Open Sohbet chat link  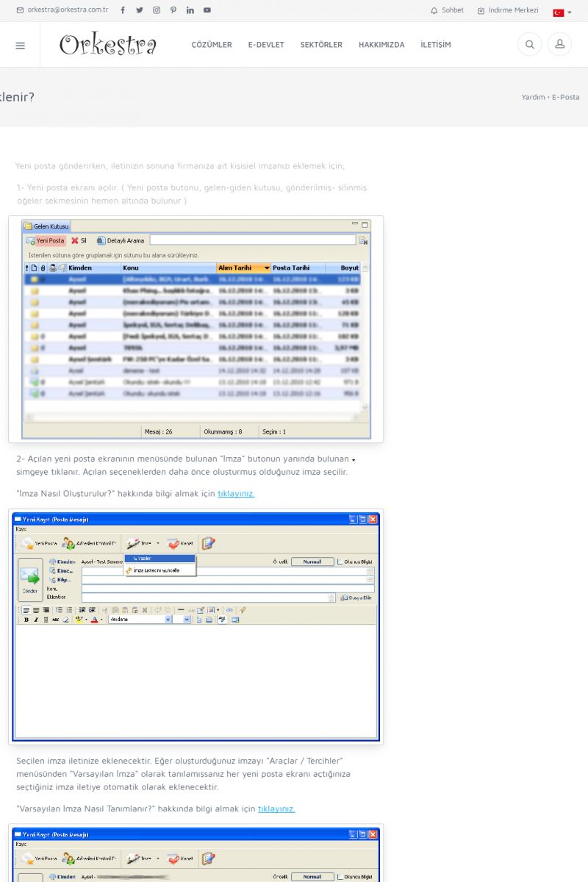(447, 10)
